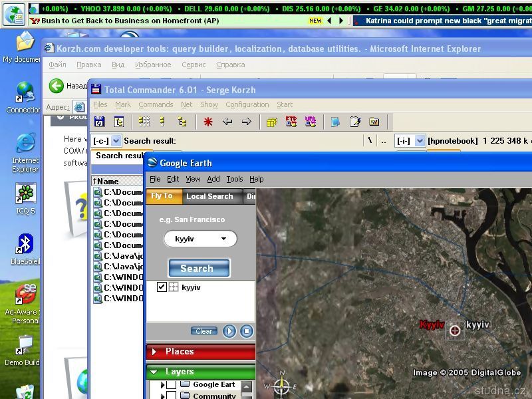
Task: Click the Clear button under search results
Action: [204, 331]
